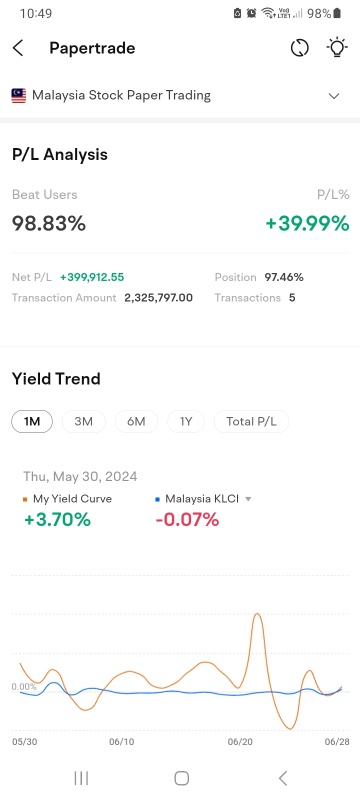Screen dimensions: 360x800
Task: Switch to the 1Y tab
Action: click(186, 421)
